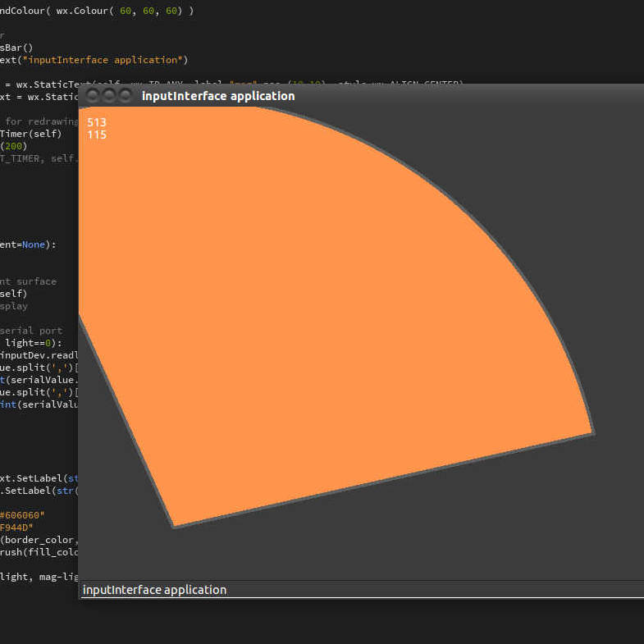
Task: Click the "inputInterface application" string in code
Action: point(103,60)
